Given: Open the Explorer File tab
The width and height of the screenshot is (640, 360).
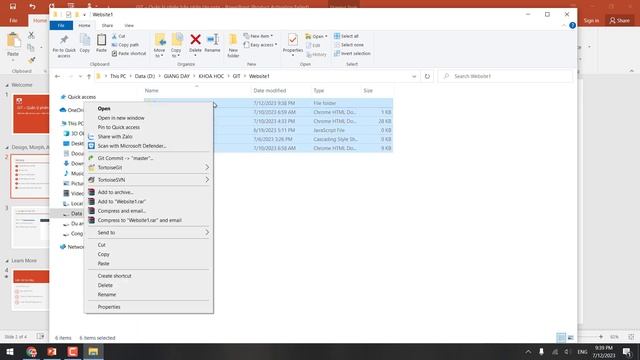Looking at the screenshot, I should (x=61, y=25).
